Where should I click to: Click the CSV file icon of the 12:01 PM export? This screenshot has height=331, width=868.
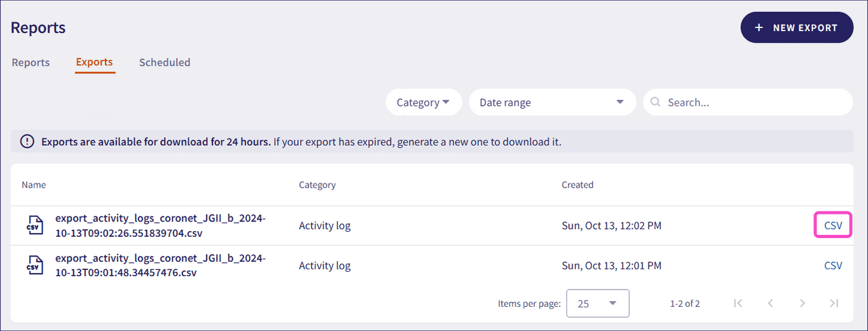(x=35, y=265)
